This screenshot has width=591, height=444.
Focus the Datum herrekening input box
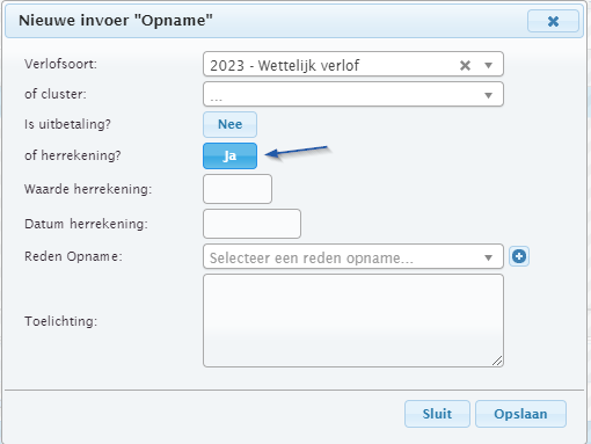coord(252,224)
